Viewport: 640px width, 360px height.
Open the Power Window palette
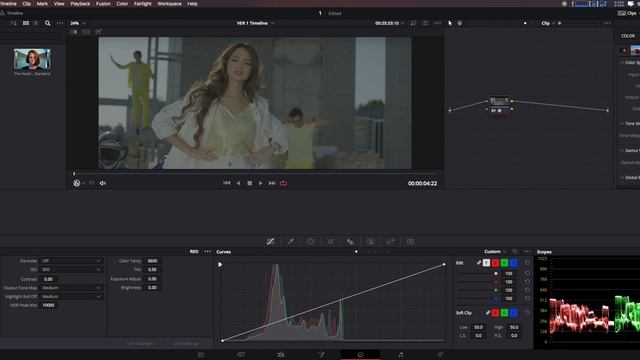pyautogui.click(x=311, y=242)
